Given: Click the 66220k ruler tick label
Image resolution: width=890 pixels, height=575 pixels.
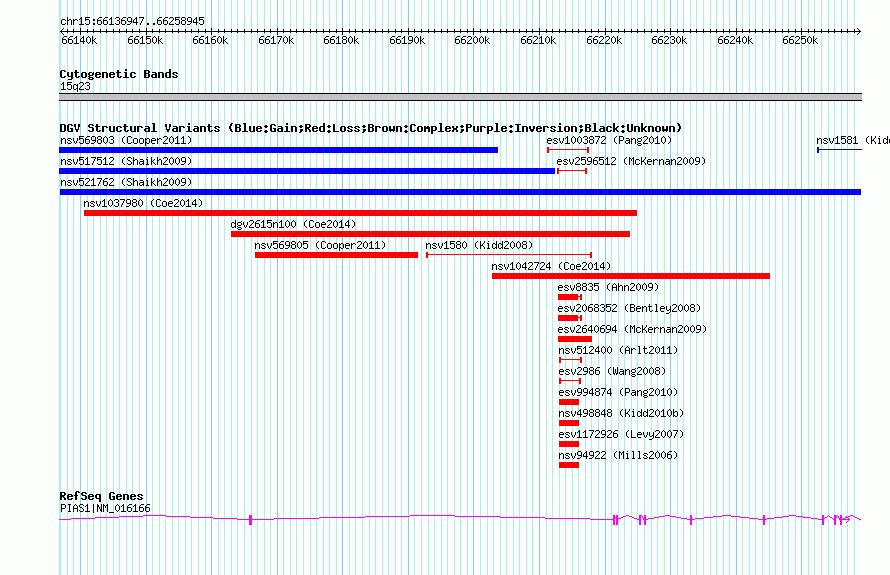Looking at the screenshot, I should click(x=604, y=41).
